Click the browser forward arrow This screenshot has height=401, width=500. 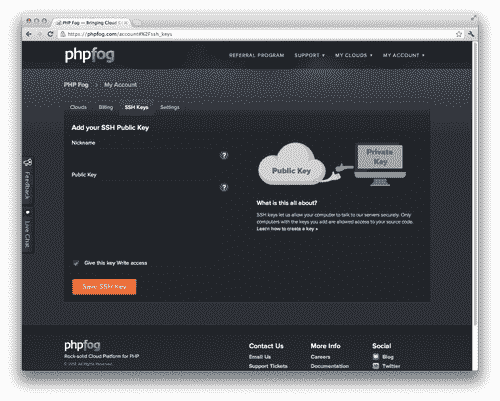point(40,34)
